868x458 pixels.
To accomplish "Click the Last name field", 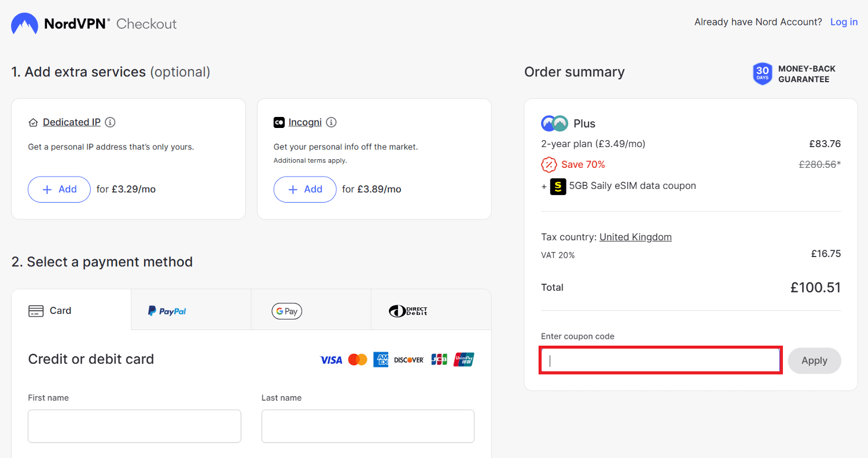I will [x=368, y=426].
